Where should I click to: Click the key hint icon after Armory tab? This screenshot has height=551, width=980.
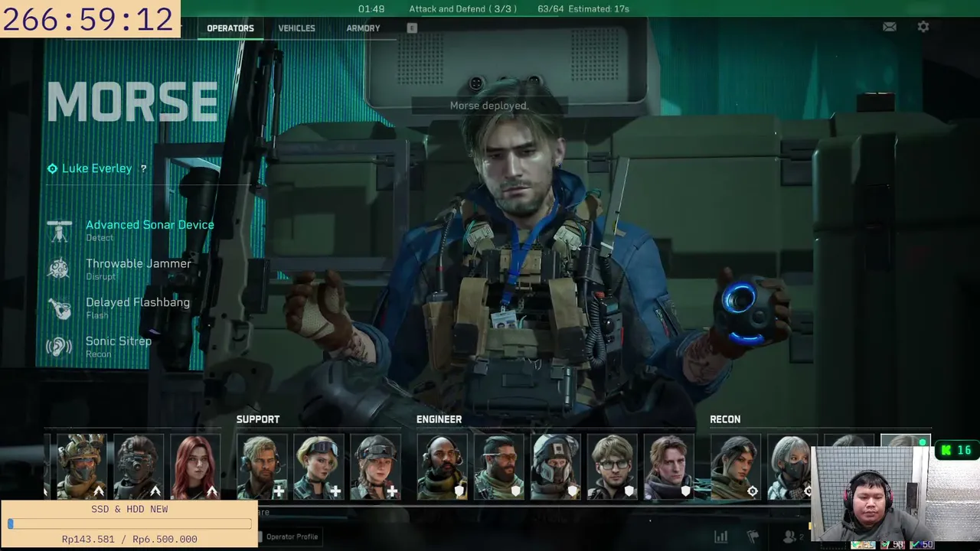click(412, 28)
